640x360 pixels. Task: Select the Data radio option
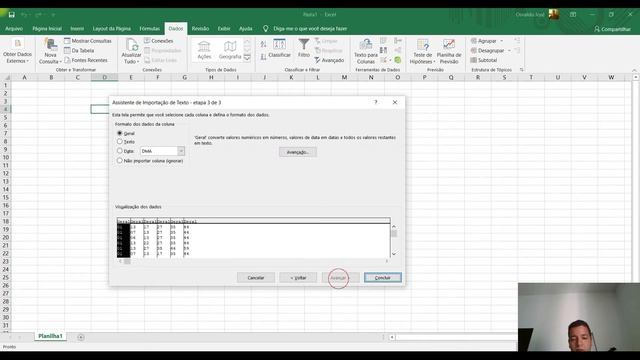click(x=120, y=151)
